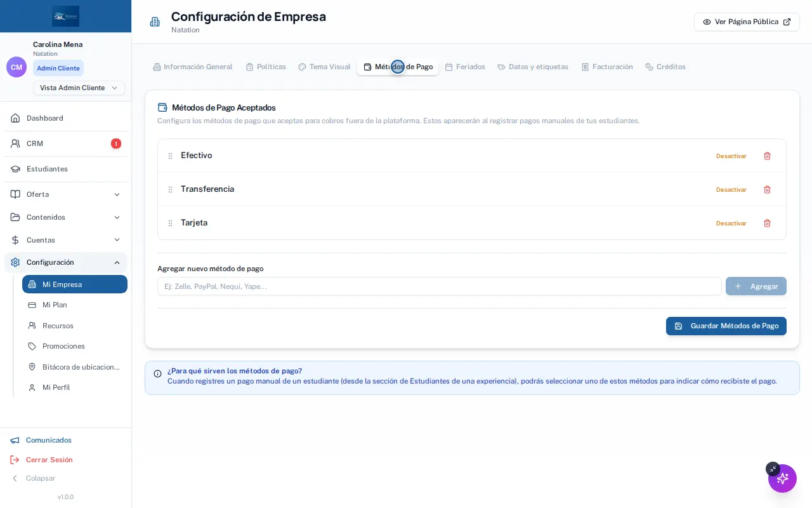Viewport: 812px width, 508px height.
Task: Switch to the Información General tab
Action: [193, 67]
